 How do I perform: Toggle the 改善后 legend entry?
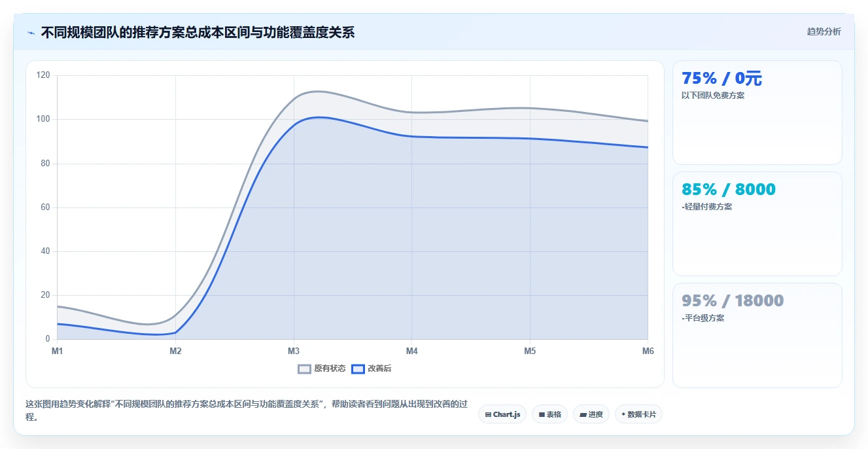[372, 368]
